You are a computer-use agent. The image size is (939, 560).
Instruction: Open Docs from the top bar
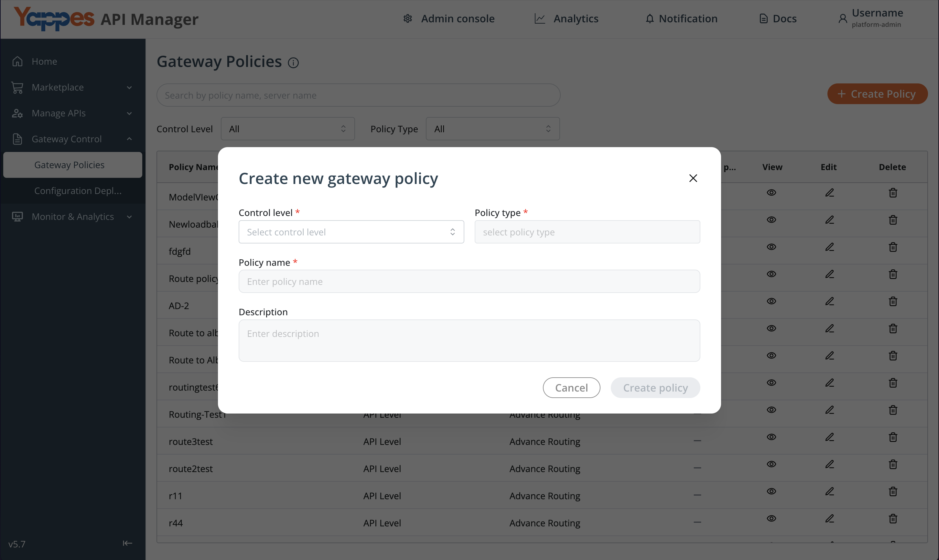coord(778,18)
